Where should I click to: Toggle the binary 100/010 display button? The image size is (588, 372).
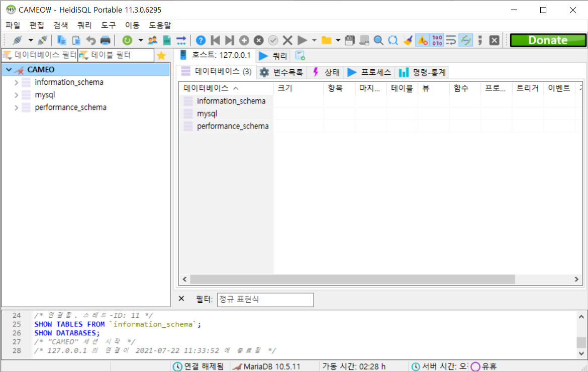(437, 40)
